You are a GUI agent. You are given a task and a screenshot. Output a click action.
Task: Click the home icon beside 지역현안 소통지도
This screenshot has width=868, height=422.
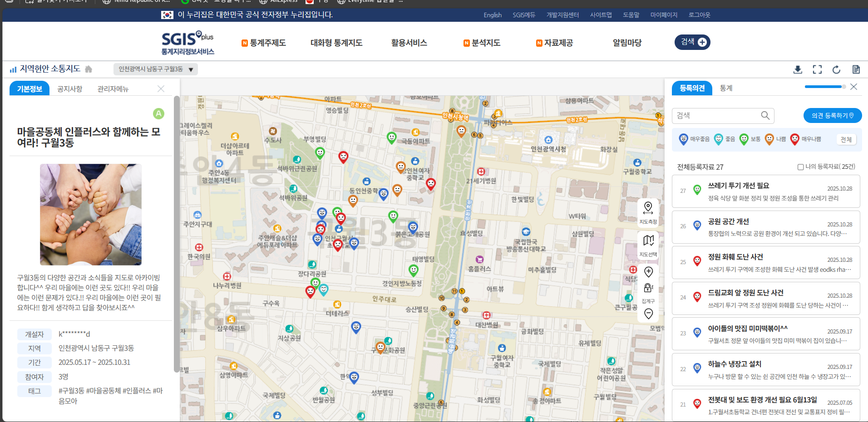[x=89, y=69]
